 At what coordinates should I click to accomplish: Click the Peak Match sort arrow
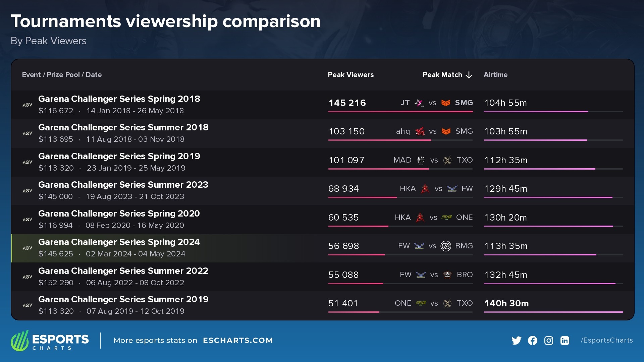469,75
